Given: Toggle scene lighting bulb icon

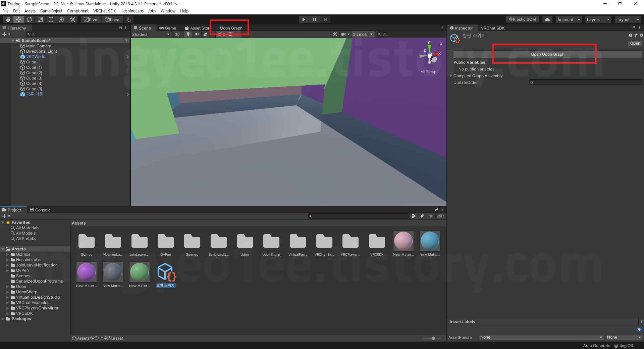Looking at the screenshot, I should 188,34.
